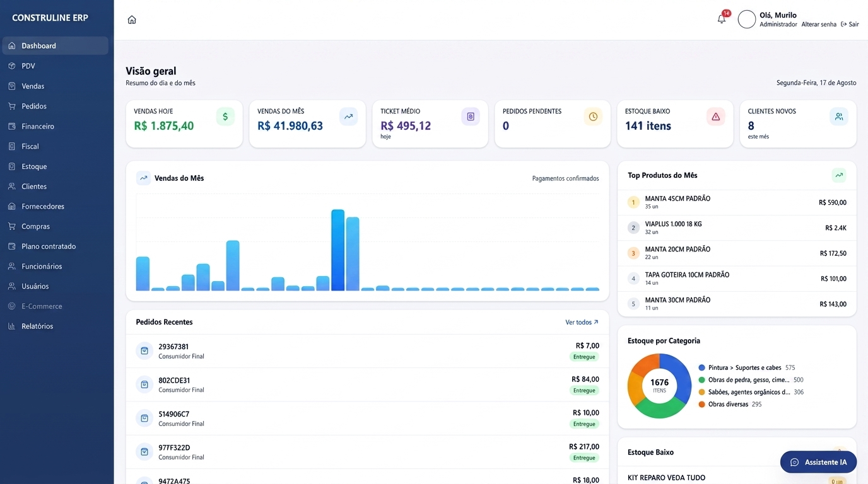Click the green dollar icon on Vendas Hoje
Image resolution: width=868 pixels, height=484 pixels.
225,117
